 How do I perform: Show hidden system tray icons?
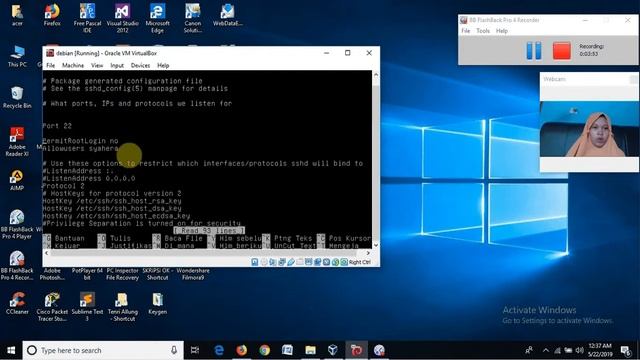click(x=546, y=350)
